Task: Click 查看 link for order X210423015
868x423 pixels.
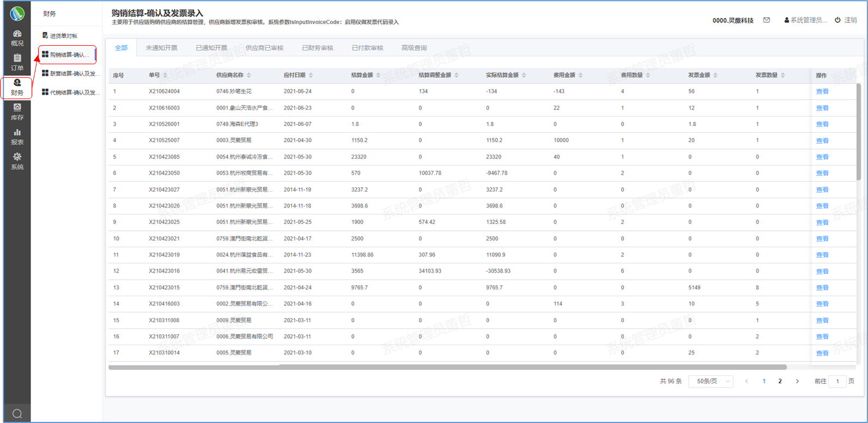Action: tap(822, 287)
